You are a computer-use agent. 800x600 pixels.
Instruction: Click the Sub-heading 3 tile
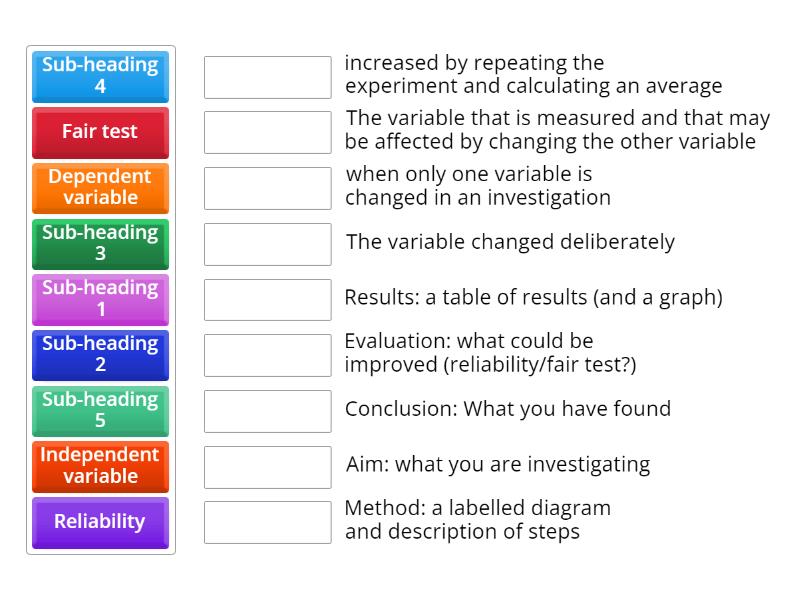[x=100, y=244]
